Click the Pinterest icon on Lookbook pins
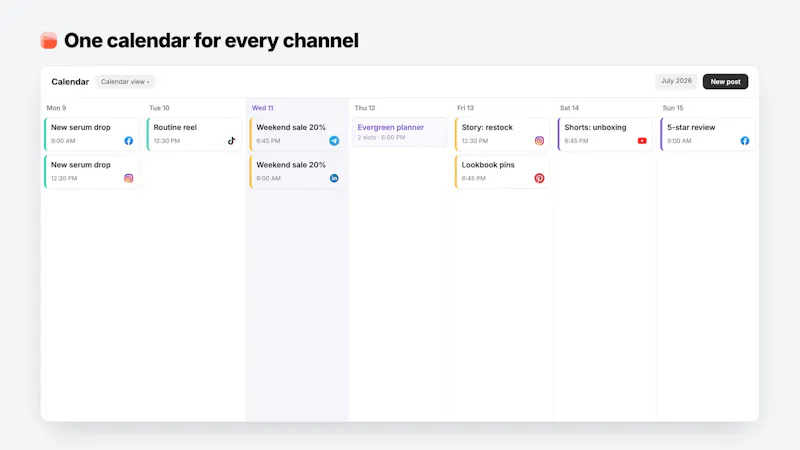Screen dimensions: 800x450 [539, 178]
